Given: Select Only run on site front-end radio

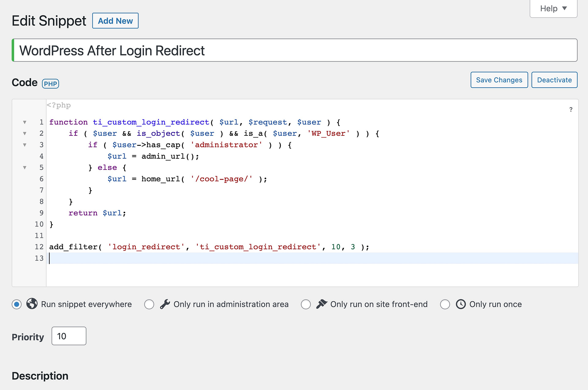Looking at the screenshot, I should (306, 304).
